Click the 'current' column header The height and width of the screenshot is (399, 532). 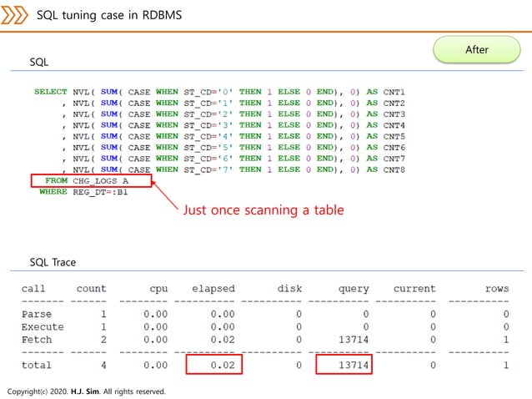coord(414,289)
